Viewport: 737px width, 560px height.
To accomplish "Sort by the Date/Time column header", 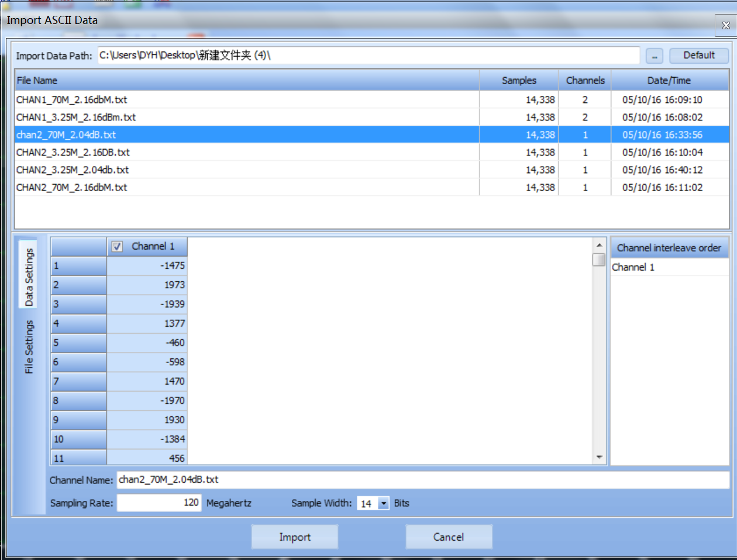I will [x=669, y=81].
